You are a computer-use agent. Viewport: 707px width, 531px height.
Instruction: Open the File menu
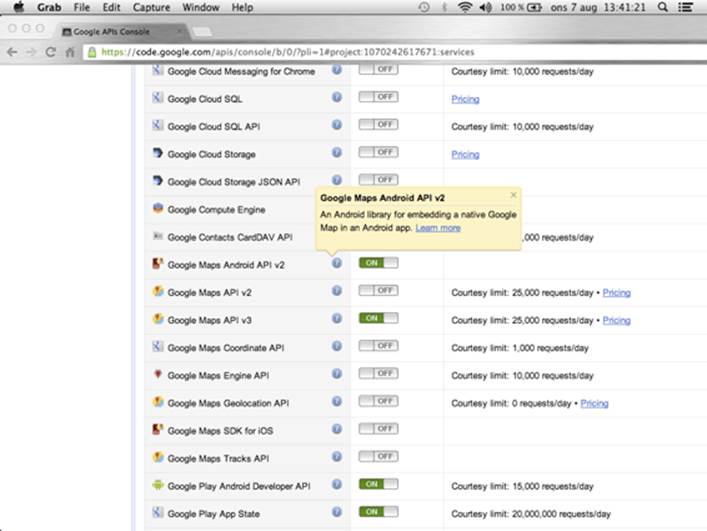click(82, 7)
